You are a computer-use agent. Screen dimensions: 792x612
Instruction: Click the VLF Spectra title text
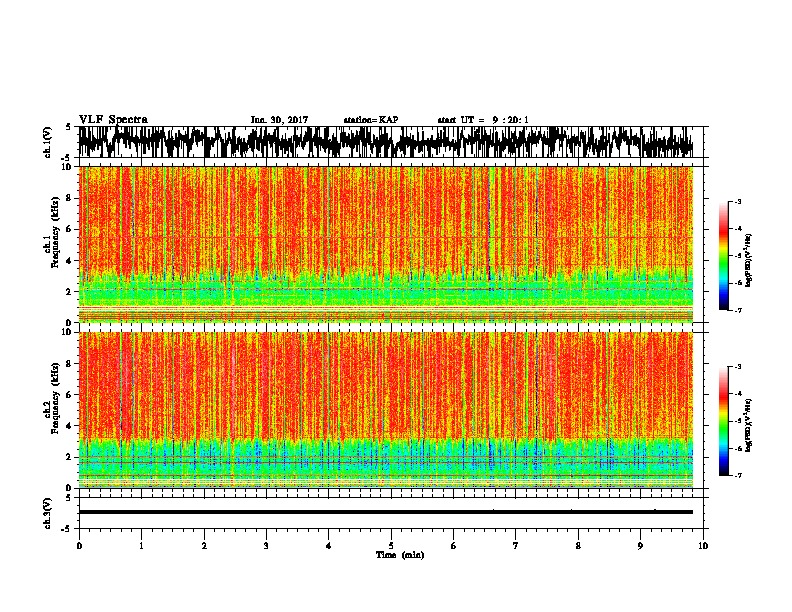(x=113, y=120)
